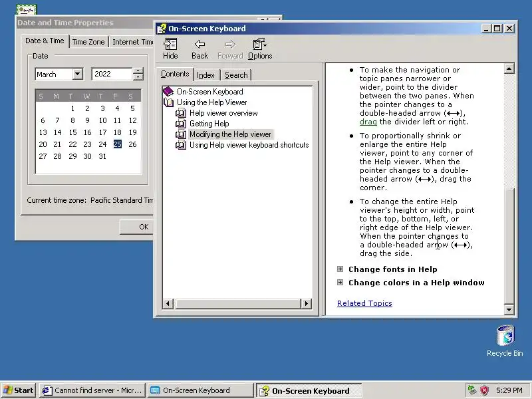
Task: Select day 31 in the calendar
Action: tap(102, 156)
